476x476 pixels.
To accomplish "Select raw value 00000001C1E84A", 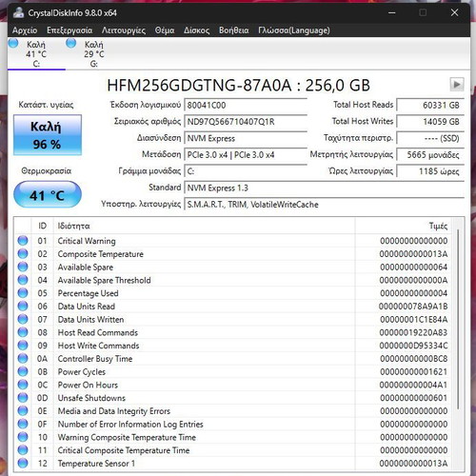I will point(414,319).
